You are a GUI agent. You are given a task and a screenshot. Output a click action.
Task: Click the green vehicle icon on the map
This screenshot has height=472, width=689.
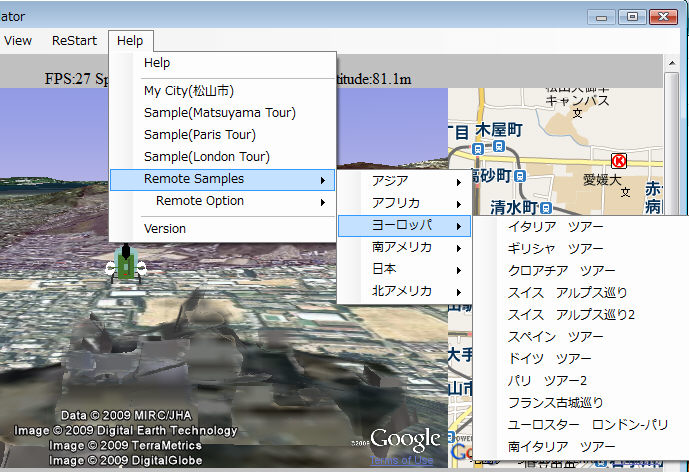pos(126,265)
